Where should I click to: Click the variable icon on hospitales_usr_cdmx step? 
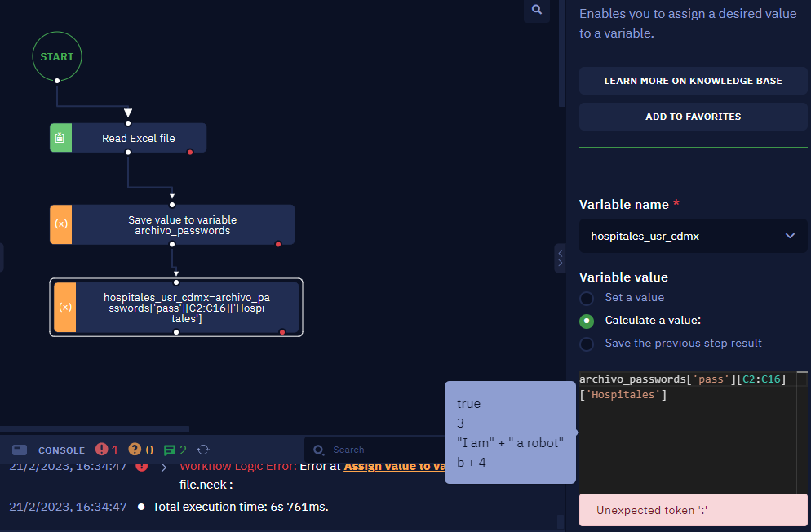pos(65,308)
